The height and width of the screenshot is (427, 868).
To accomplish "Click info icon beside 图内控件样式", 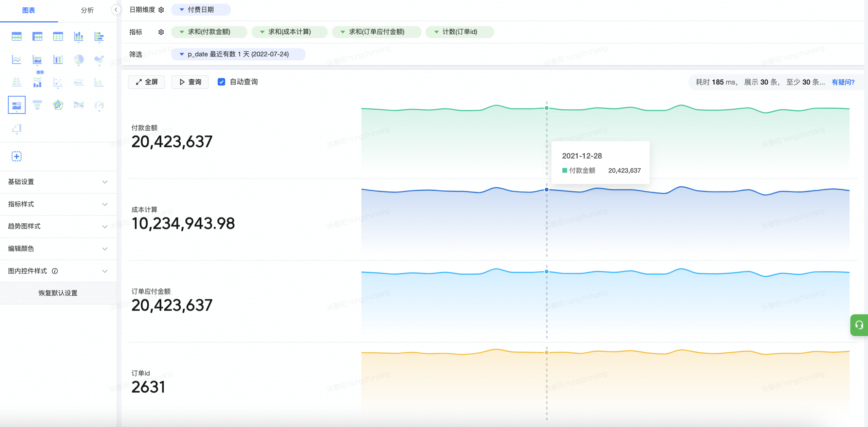I will (x=55, y=271).
